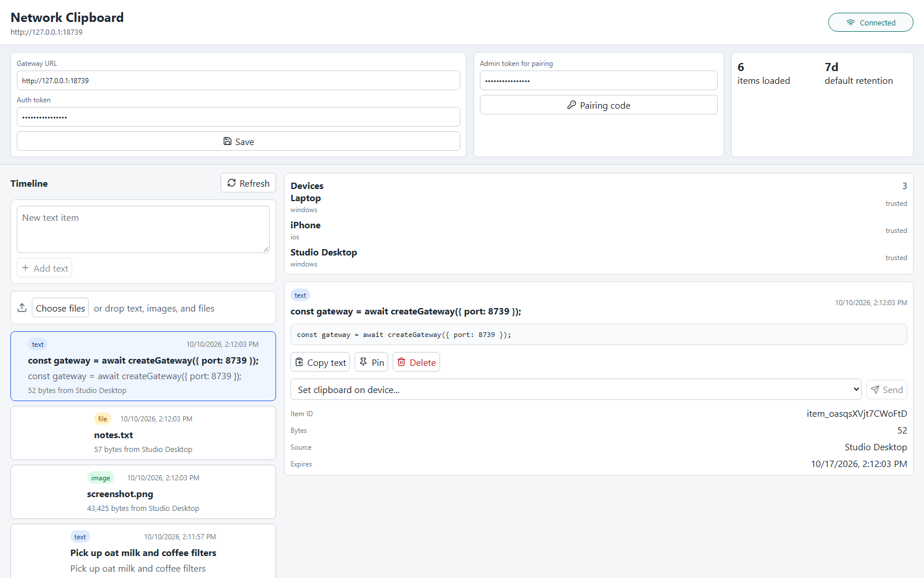Focus the Gateway URL field
Viewport: 924px width, 578px height.
click(x=239, y=80)
